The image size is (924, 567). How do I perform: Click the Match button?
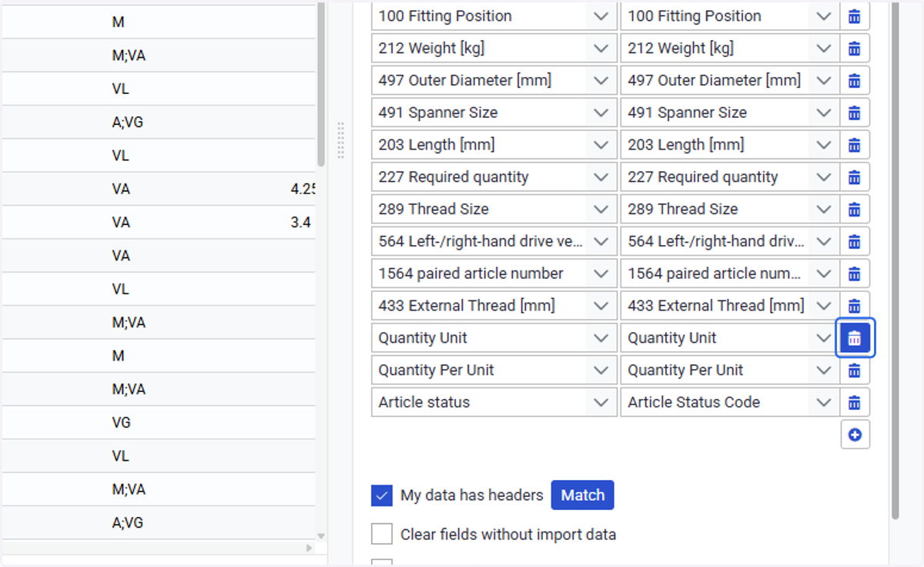(583, 495)
